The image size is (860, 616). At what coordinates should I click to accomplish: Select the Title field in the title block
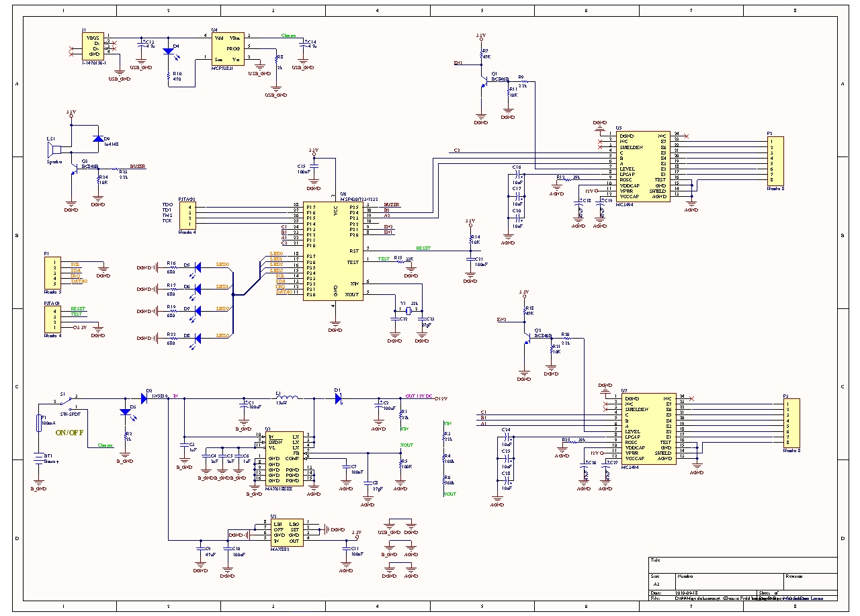(x=743, y=564)
